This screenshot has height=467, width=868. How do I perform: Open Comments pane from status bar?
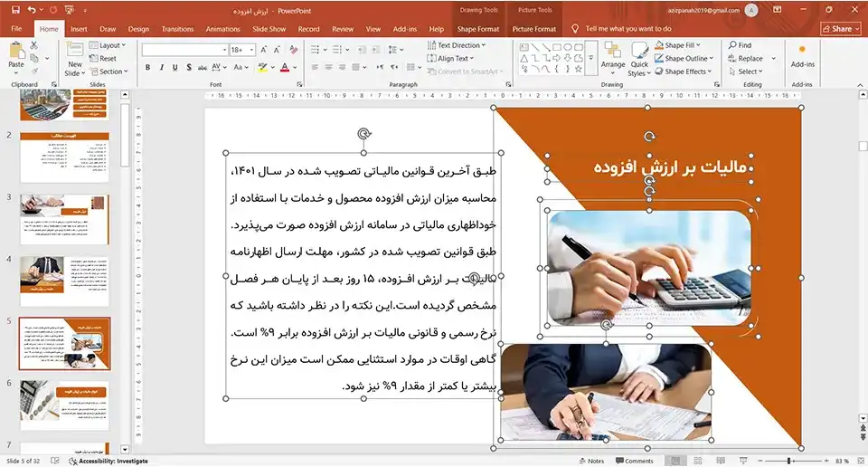(x=635, y=461)
